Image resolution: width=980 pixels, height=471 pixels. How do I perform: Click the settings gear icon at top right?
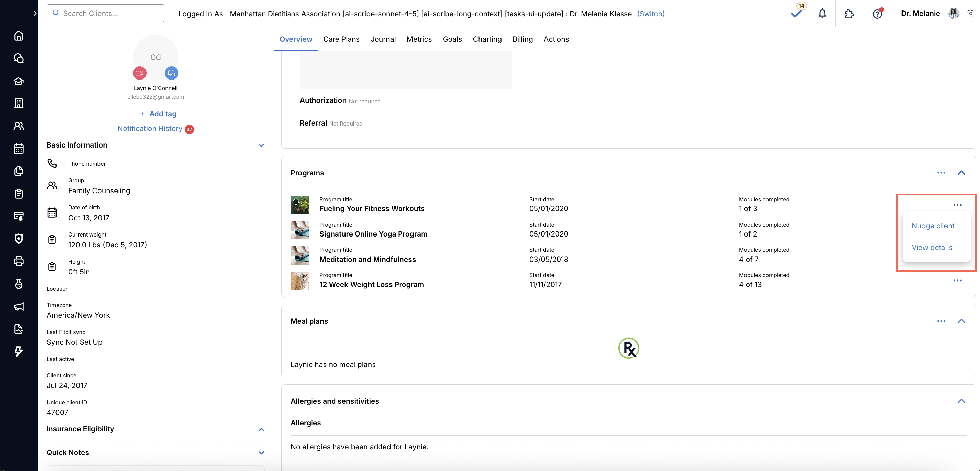click(971, 14)
